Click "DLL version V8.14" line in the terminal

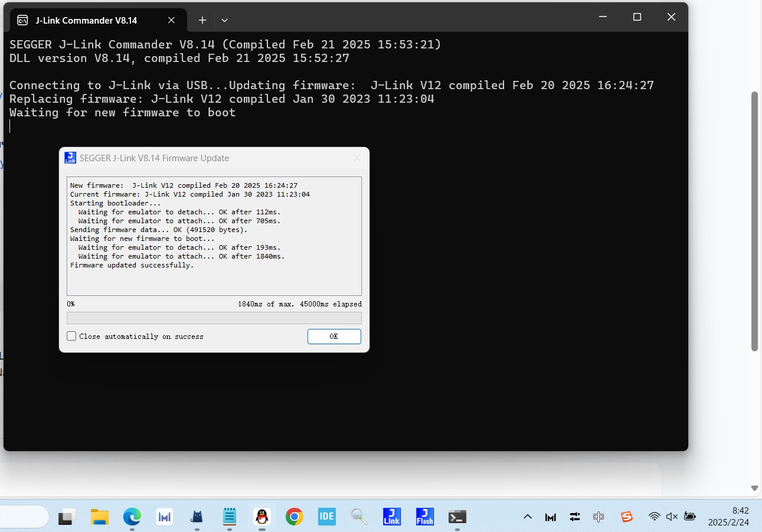179,58
